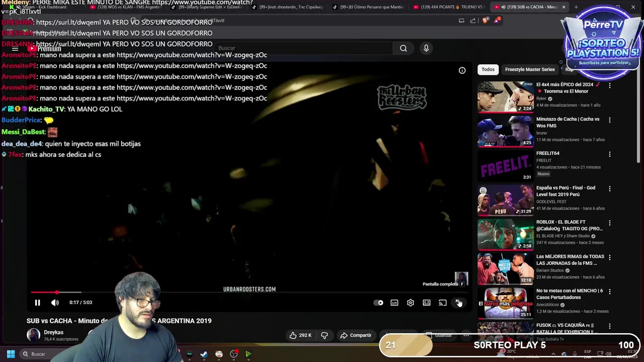Start voice search with the microphone
Screen dimensions: 644x362
point(426,48)
